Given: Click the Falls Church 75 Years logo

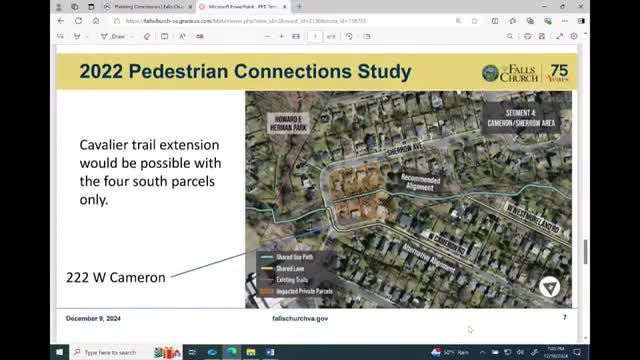Looking at the screenshot, I should (x=525, y=73).
